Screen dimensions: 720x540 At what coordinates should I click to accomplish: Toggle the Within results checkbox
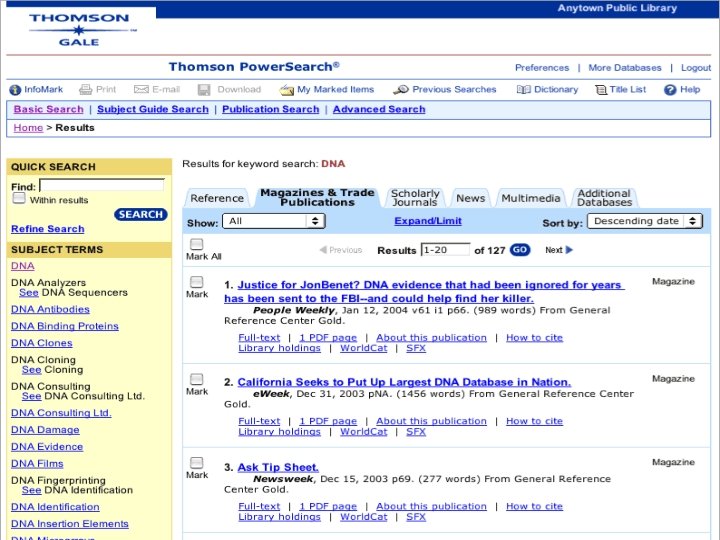click(19, 198)
